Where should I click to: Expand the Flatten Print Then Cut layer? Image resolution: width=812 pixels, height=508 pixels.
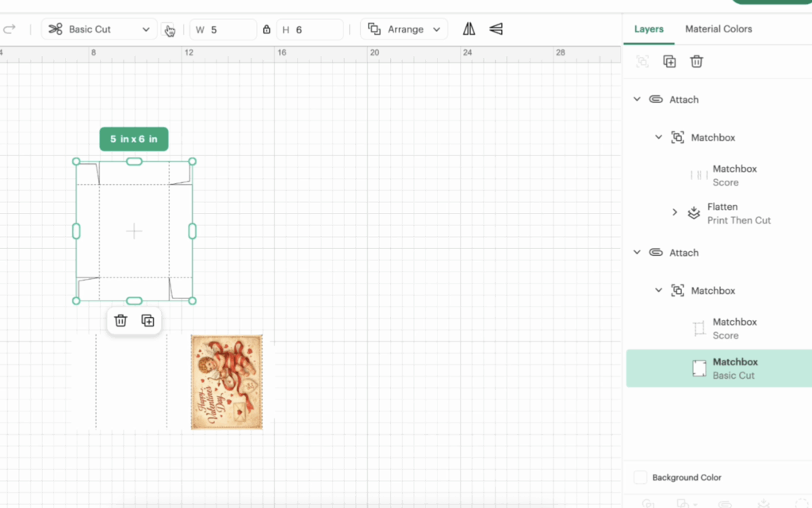pyautogui.click(x=675, y=212)
